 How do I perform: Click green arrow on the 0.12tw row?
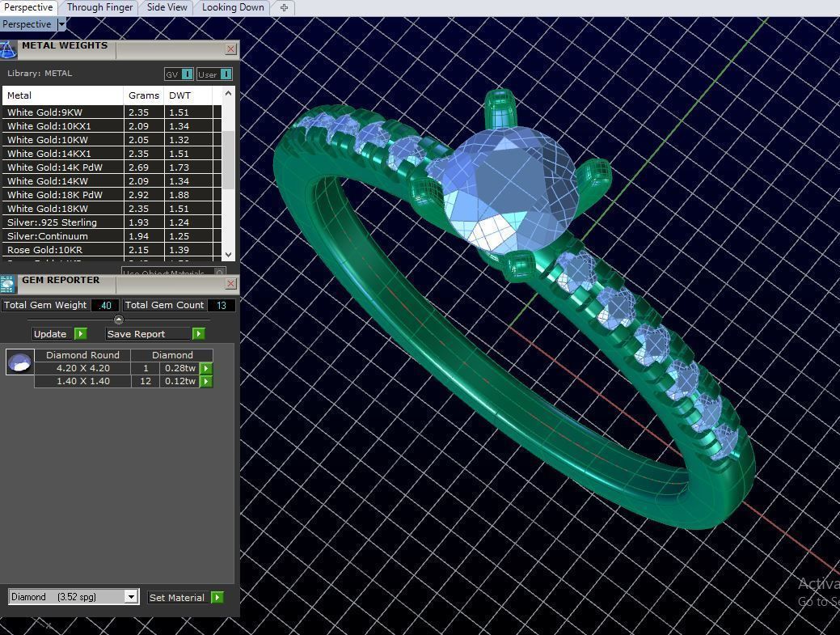tap(205, 382)
